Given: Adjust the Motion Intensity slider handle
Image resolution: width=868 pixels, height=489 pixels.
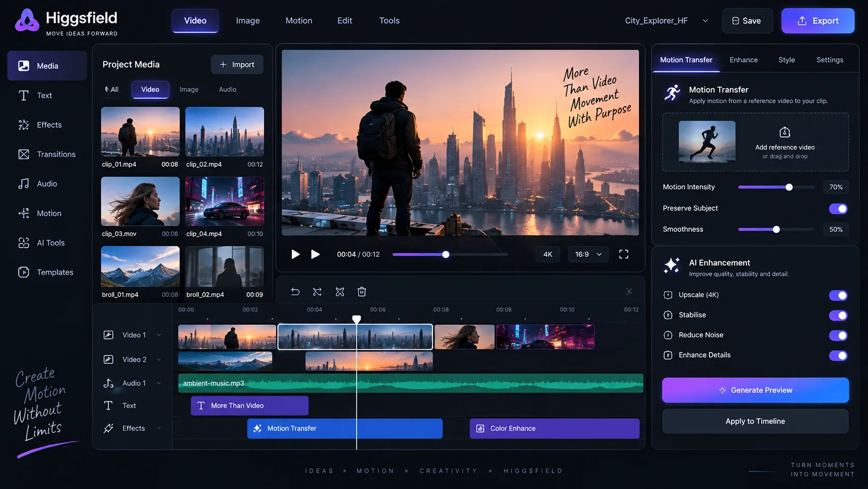Looking at the screenshot, I should 789,187.
